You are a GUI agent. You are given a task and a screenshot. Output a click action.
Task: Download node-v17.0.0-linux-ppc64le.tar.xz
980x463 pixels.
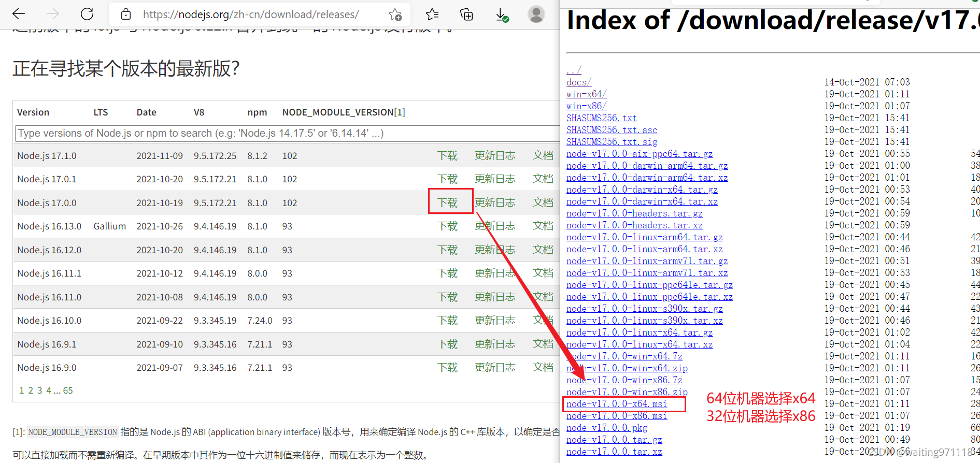pos(650,296)
